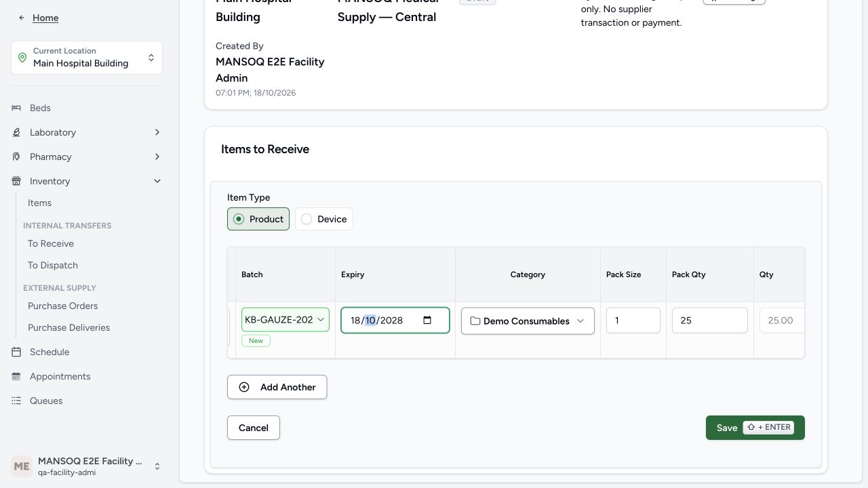This screenshot has width=868, height=488.
Task: Click the Laboratory microscope icon
Action: coord(16,132)
